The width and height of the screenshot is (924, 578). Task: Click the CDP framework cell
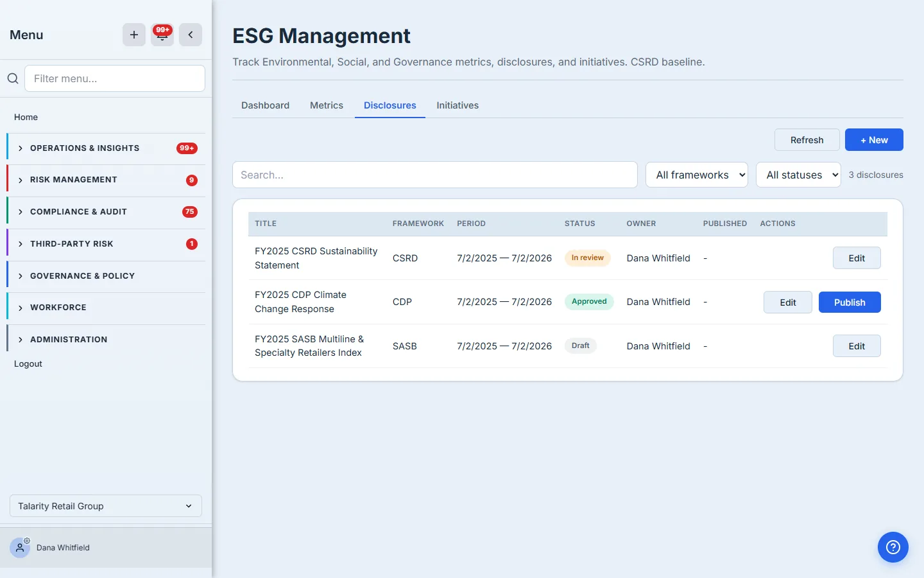[x=402, y=302]
